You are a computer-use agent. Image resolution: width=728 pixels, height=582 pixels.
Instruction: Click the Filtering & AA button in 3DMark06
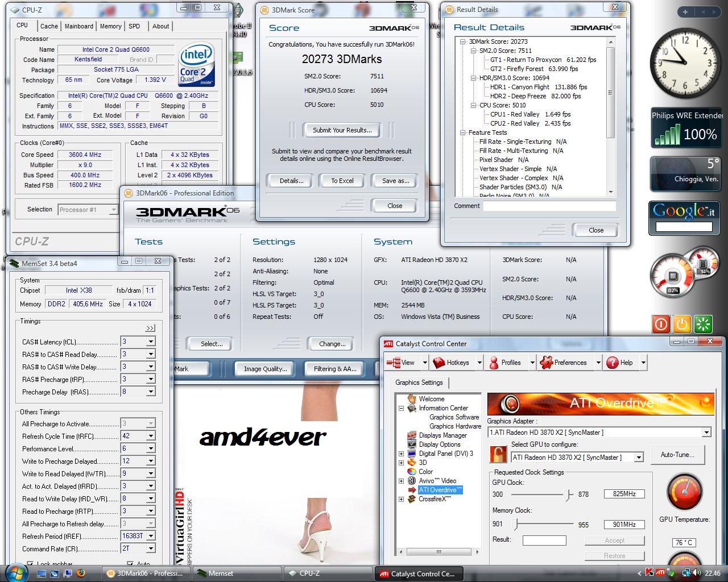335,369
